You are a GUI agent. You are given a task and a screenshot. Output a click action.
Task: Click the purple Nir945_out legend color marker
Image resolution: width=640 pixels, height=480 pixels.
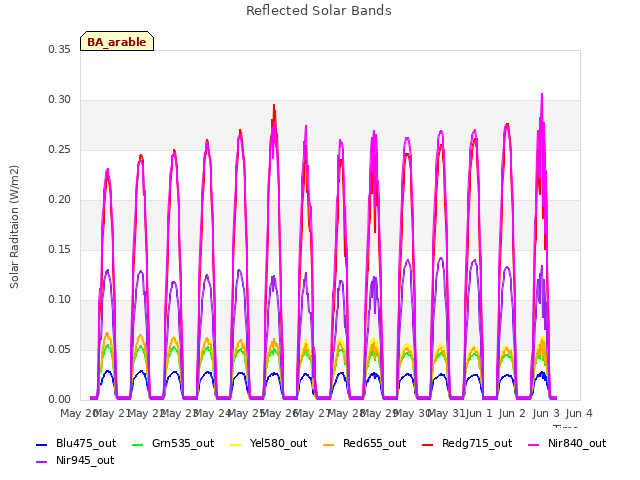pyautogui.click(x=42, y=462)
